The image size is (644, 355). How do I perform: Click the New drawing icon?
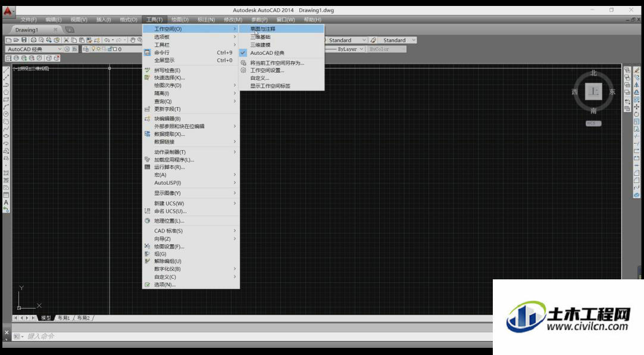click(8, 41)
